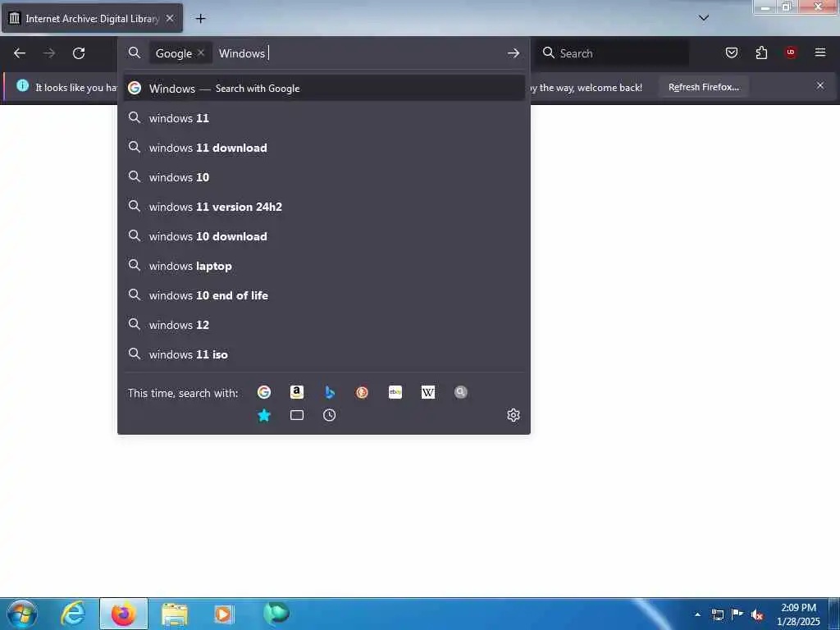
Task: Open a new tab
Action: 200,19
